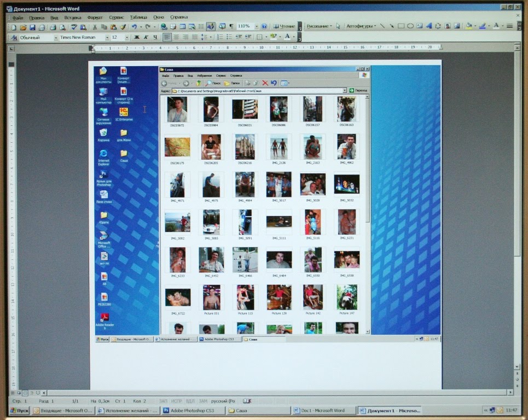The height and width of the screenshot is (420, 528).
Task: Switch to Adobe Photoshop CS3 in taskbar
Action: 193,411
